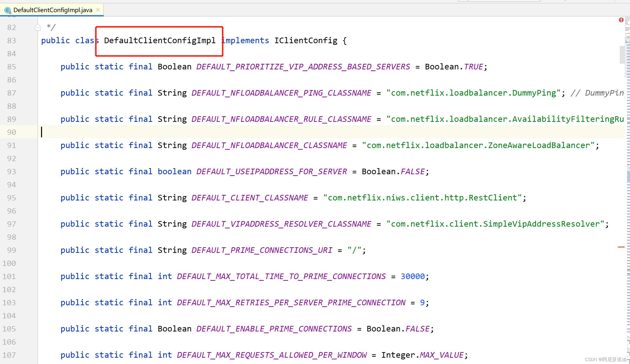
Task: Click the DEFAULT_PRIME_CONNECTIONS_URI constant
Action: [x=262, y=250]
